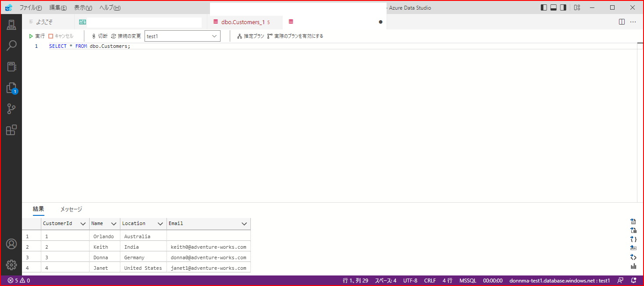This screenshot has height=286, width=644.
Task: Click the SQL query text line
Action: (90, 46)
